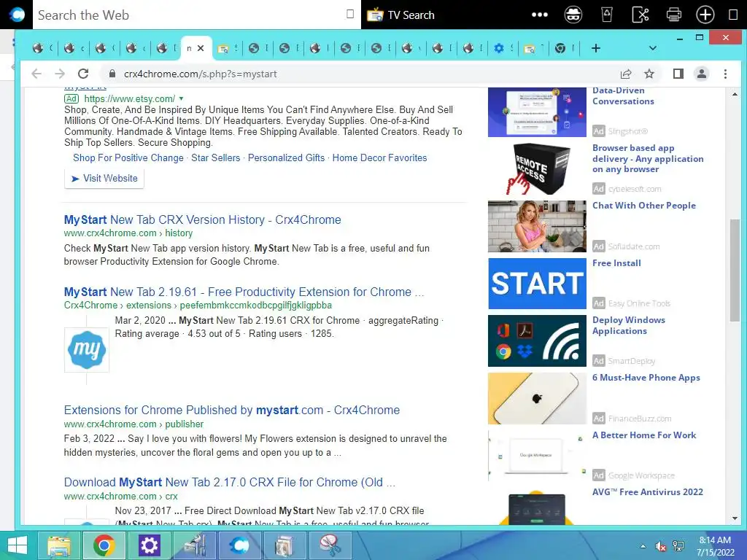Open the network tray icon

coord(678,546)
